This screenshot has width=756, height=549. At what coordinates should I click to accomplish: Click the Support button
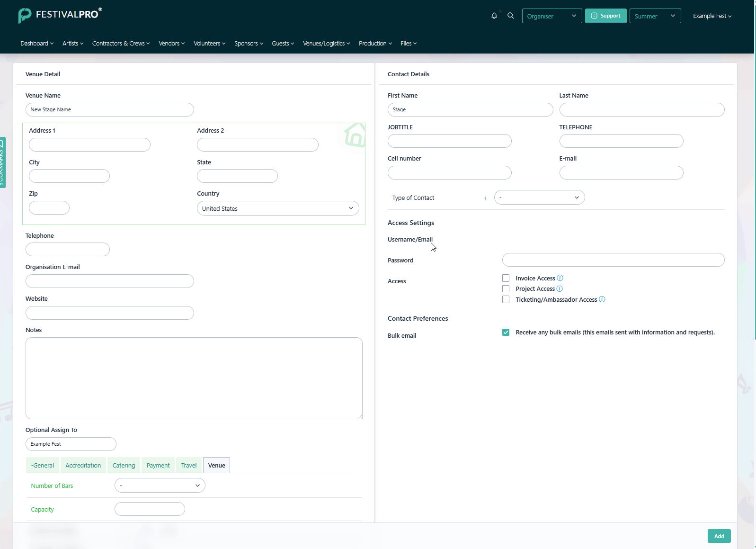tap(606, 16)
